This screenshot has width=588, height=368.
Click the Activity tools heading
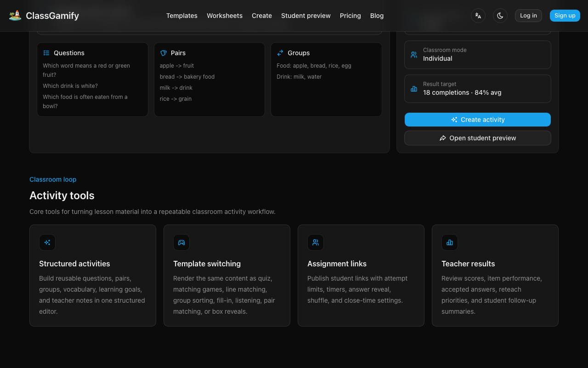click(x=62, y=195)
